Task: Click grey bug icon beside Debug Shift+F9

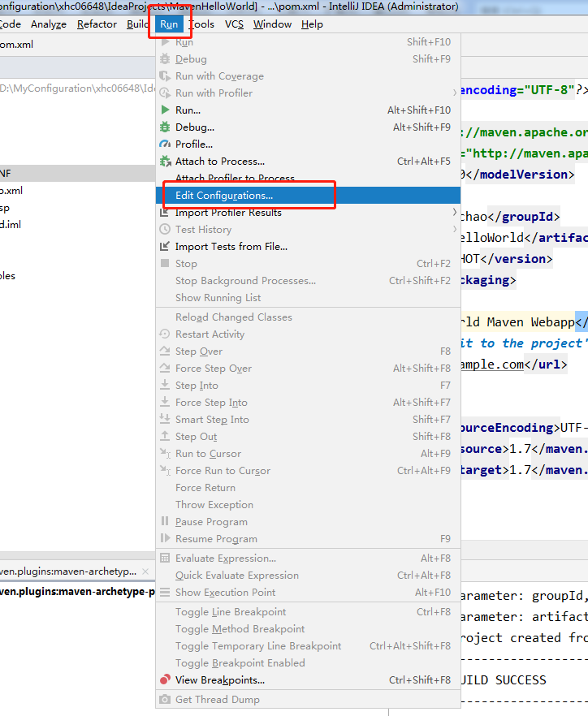Action: (165, 59)
